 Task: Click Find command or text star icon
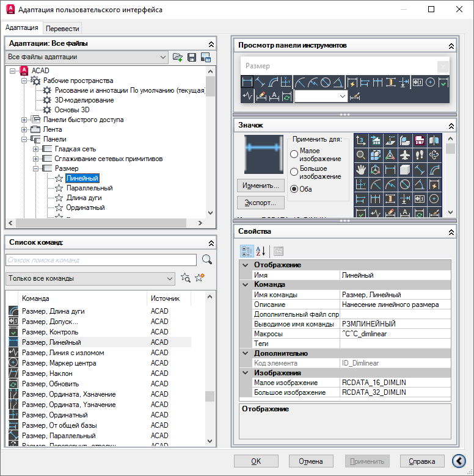(185, 278)
